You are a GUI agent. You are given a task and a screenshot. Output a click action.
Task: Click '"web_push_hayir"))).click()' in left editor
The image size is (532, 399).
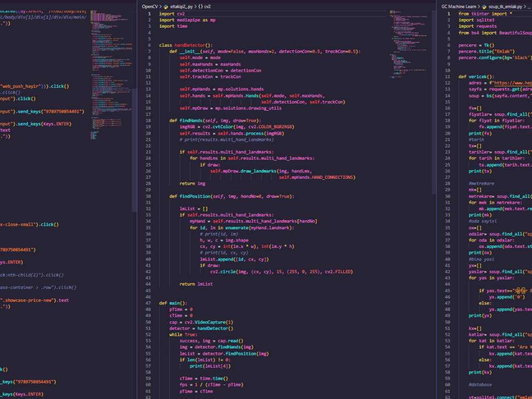tap(35, 86)
